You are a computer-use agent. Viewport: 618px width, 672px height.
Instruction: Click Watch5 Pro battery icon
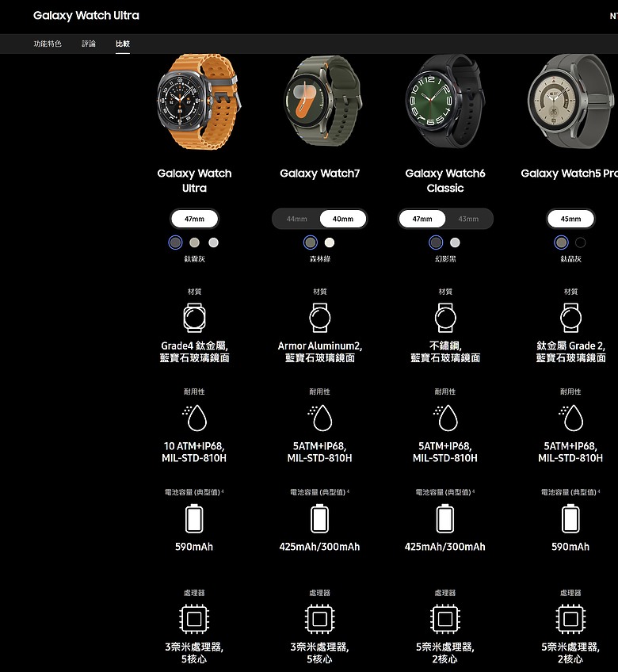point(570,519)
